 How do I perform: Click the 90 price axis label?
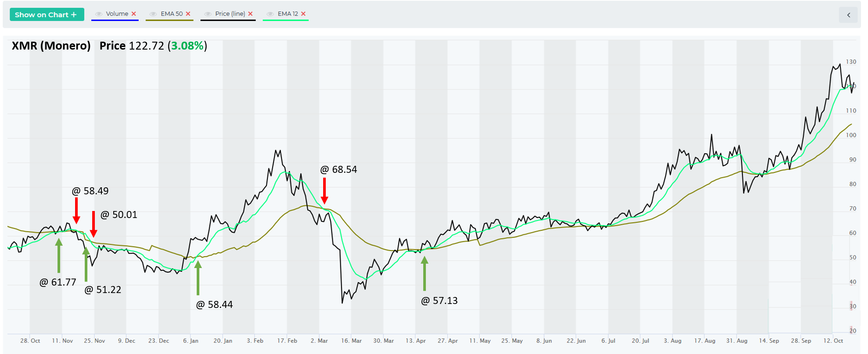853,160
